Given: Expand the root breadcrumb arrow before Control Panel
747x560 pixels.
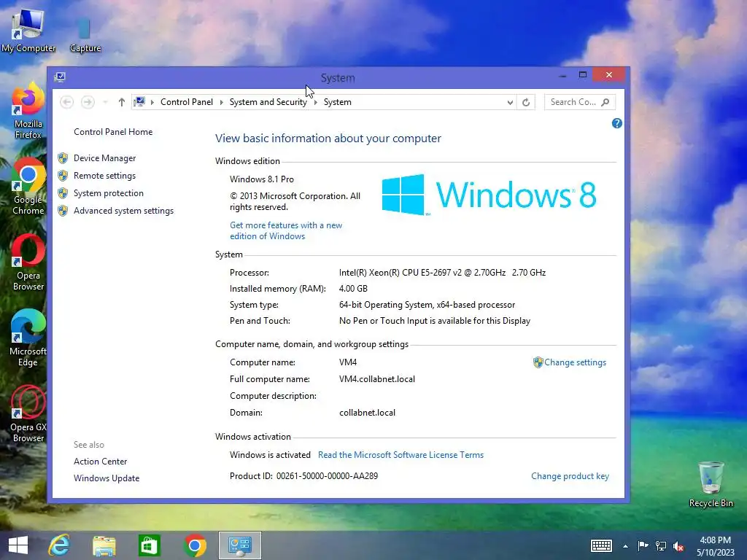Looking at the screenshot, I should point(152,102).
